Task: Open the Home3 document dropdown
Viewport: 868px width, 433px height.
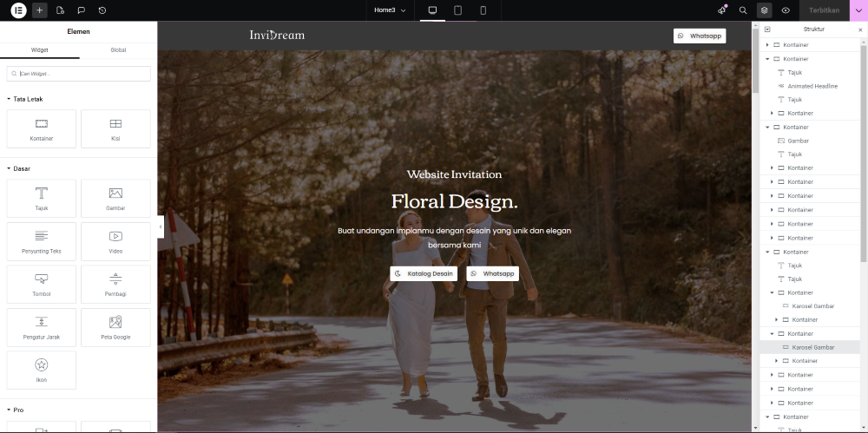Action: click(x=390, y=10)
